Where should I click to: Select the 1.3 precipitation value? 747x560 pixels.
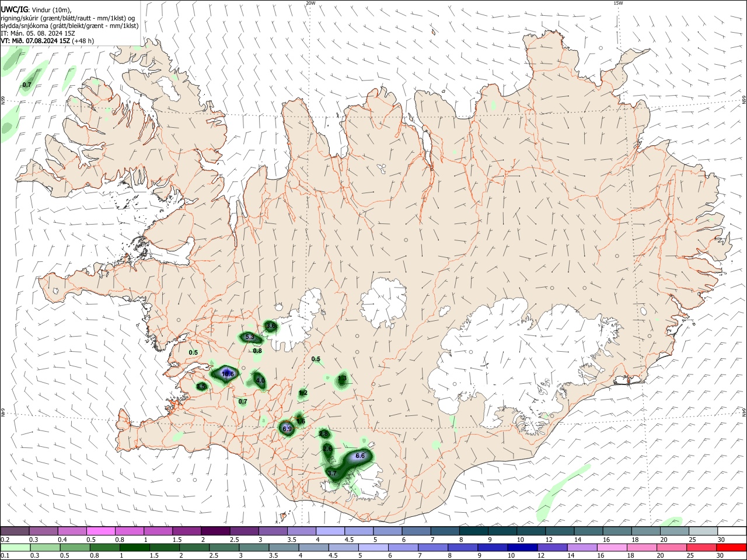pos(342,379)
